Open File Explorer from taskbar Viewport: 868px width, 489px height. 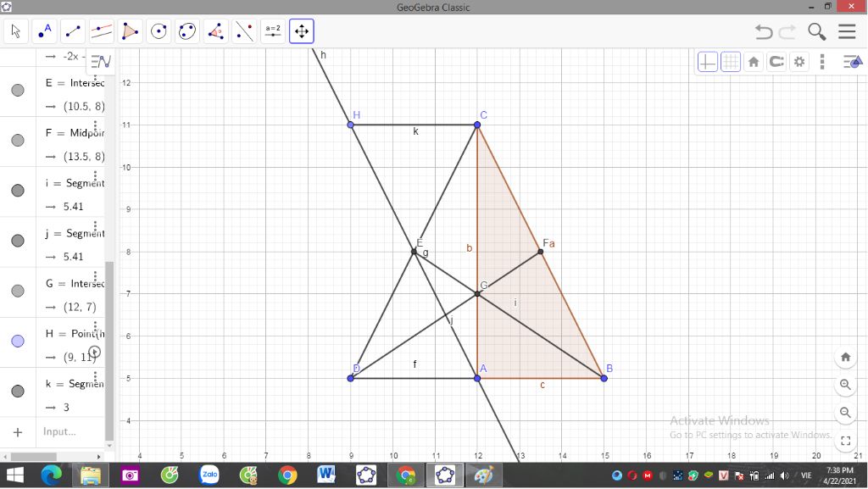coord(91,475)
